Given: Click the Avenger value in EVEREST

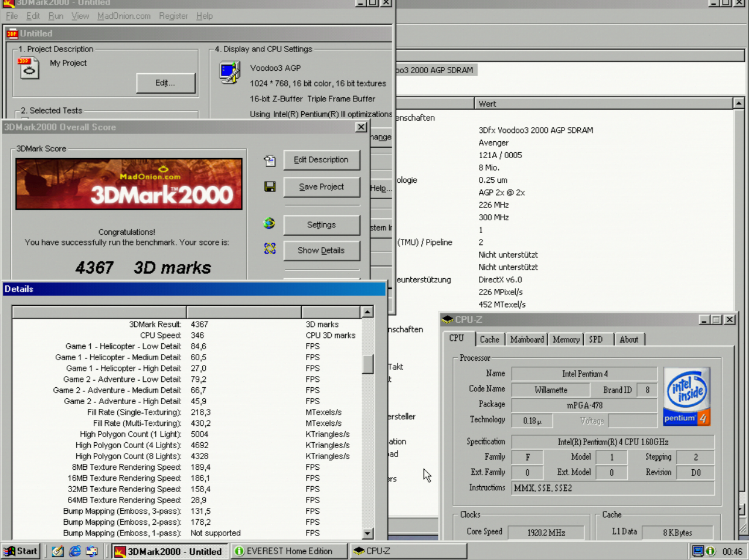Looking at the screenshot, I should coord(493,142).
